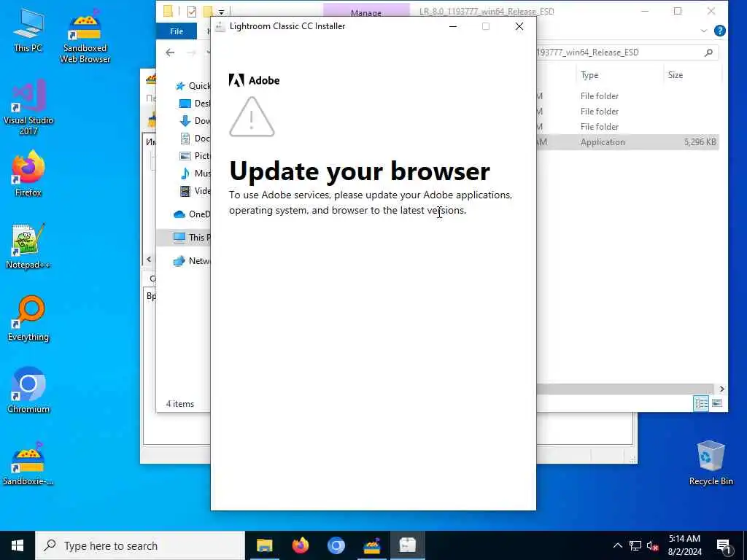Select the Manage tab in Explorer ribbon
Viewport: 747px width, 560px height.
(366, 12)
